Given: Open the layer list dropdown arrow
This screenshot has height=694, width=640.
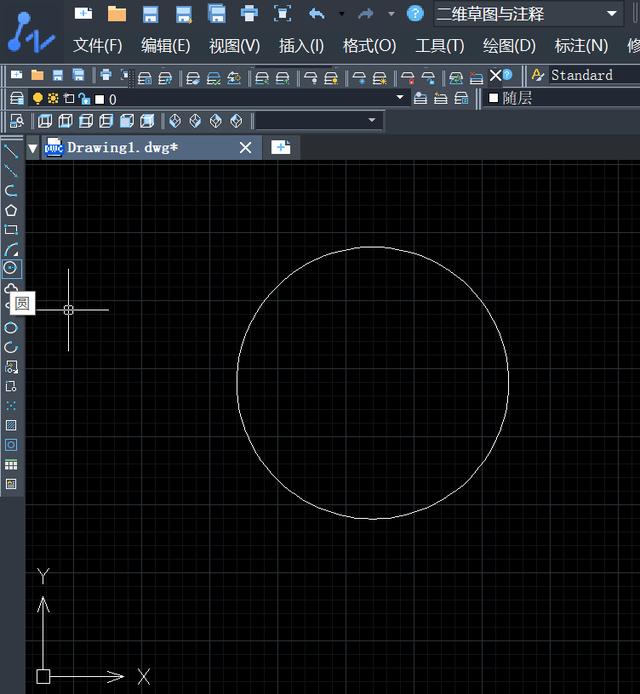Looking at the screenshot, I should [x=400, y=97].
